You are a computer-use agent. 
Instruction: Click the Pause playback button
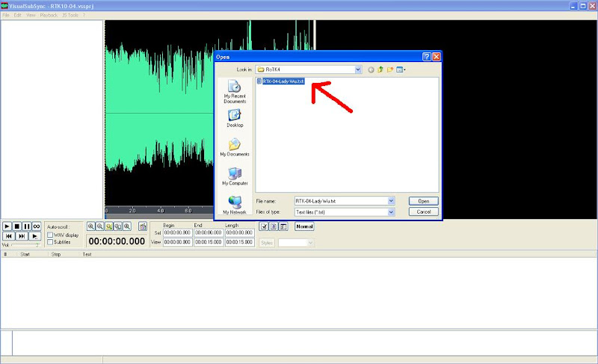click(x=26, y=226)
